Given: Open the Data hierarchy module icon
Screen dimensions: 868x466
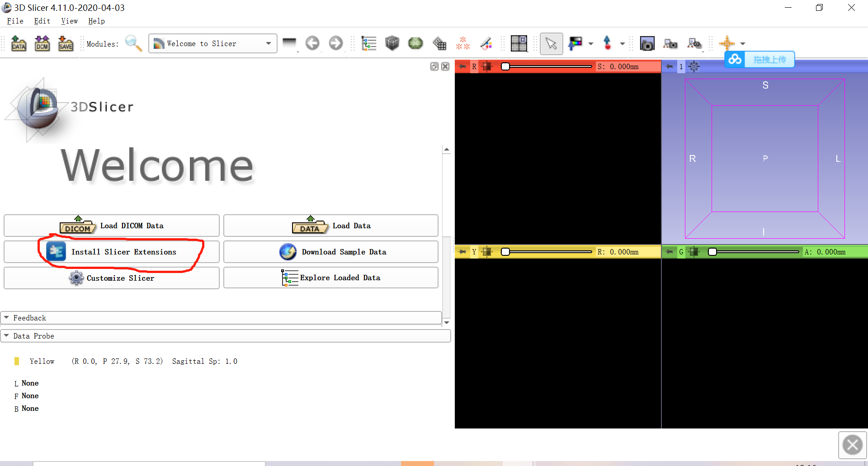Looking at the screenshot, I should 369,43.
